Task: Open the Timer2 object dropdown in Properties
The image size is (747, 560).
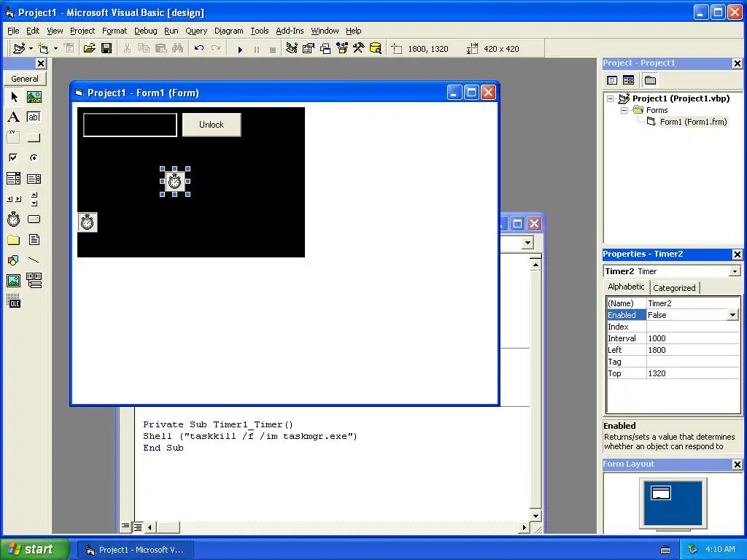Action: pyautogui.click(x=735, y=271)
